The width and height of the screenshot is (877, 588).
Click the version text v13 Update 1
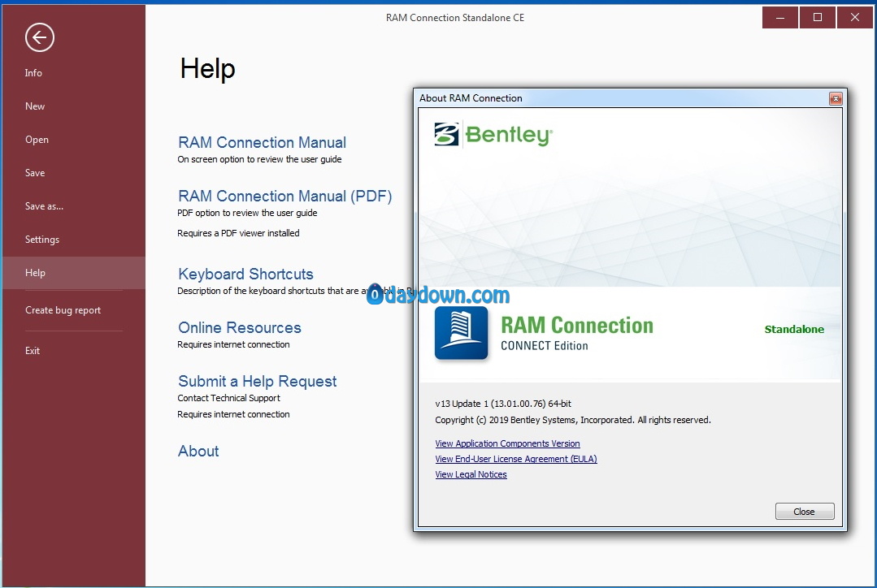pyautogui.click(x=503, y=404)
